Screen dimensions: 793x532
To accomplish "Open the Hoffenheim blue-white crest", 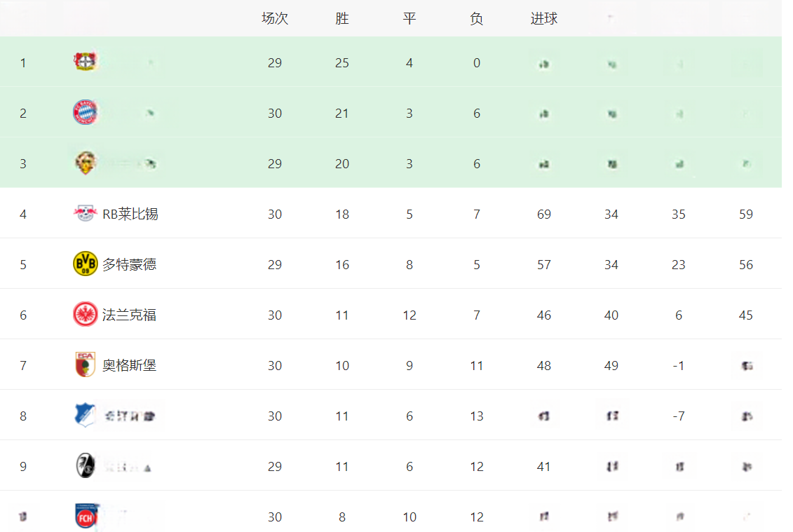I will tap(85, 415).
